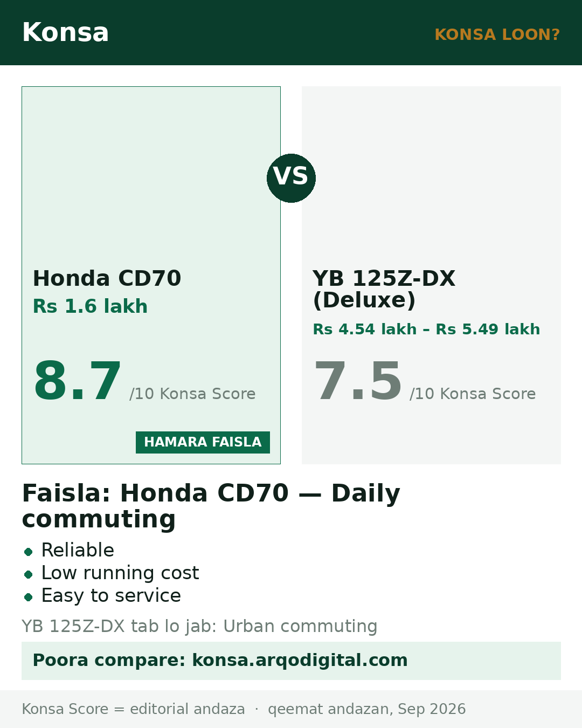Open the YB 125Z-DX (Deluxe) title
This screenshot has width=582, height=728.
(x=384, y=289)
